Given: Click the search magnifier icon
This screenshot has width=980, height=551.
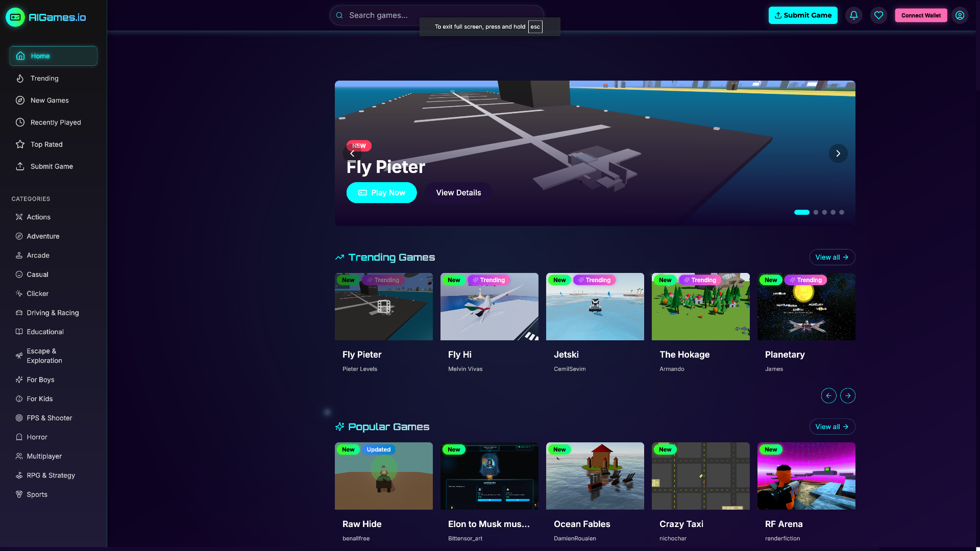Looking at the screenshot, I should (x=339, y=15).
